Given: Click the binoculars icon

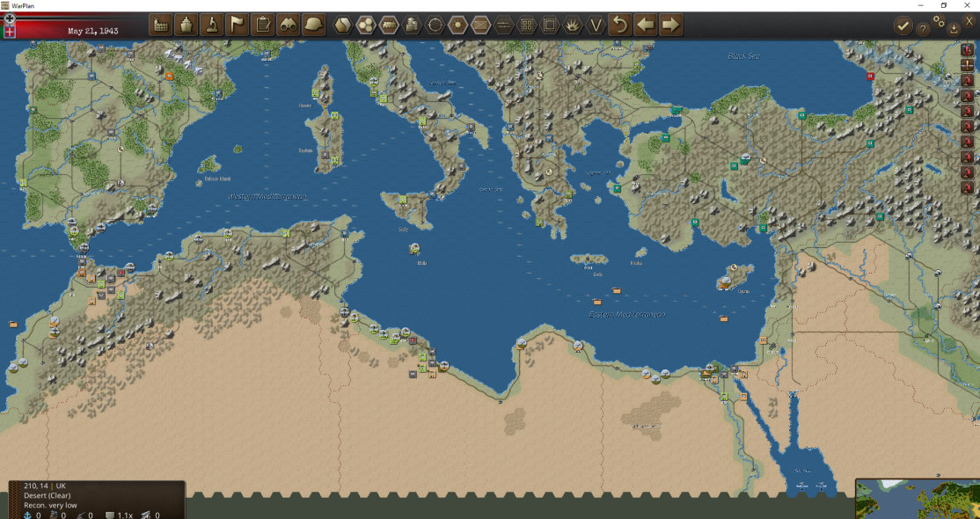Looking at the screenshot, I should click(x=289, y=25).
